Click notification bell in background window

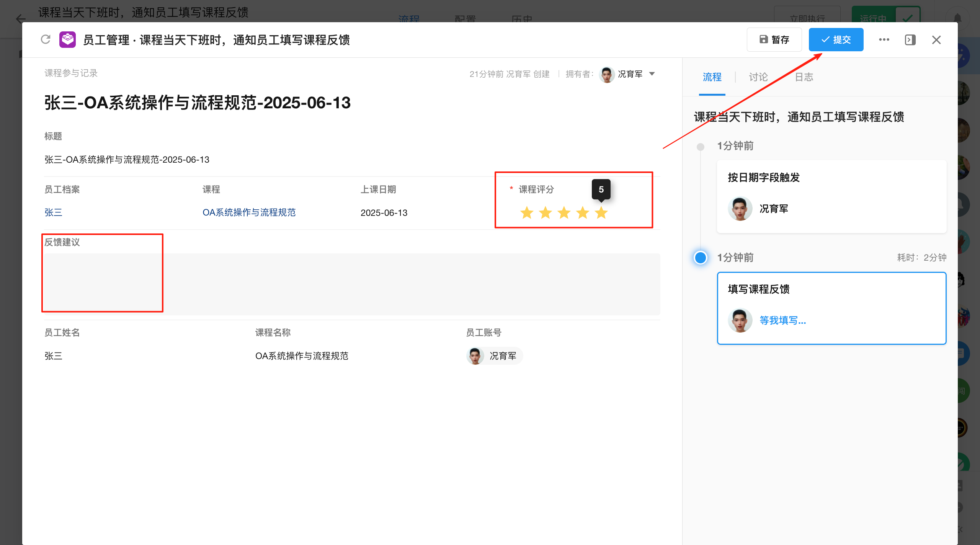957,18
